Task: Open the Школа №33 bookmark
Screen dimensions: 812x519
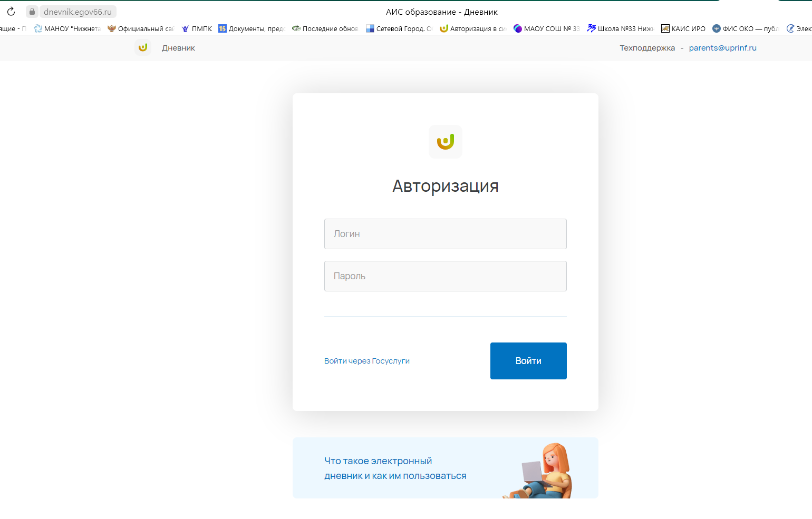Action: [621, 28]
